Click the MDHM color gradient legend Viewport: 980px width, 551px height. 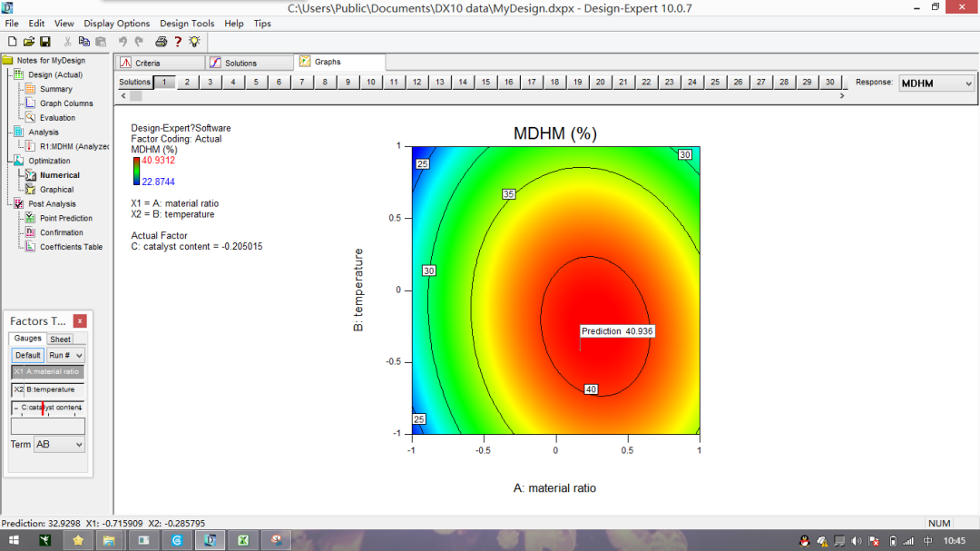tap(136, 172)
